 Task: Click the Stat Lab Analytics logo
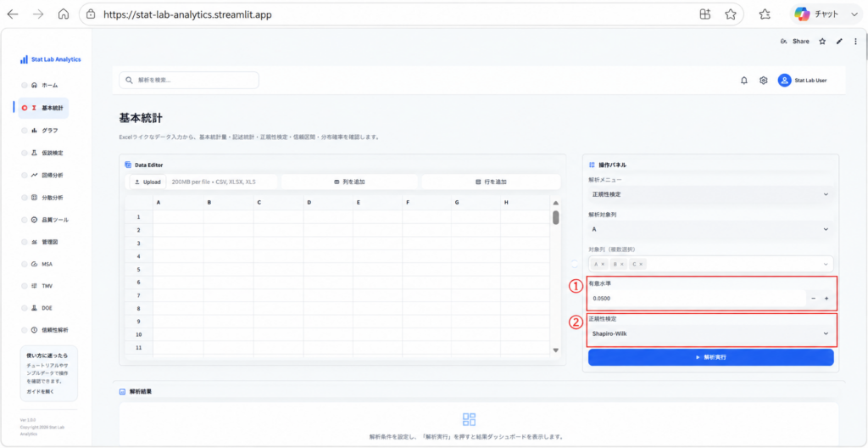click(x=50, y=59)
